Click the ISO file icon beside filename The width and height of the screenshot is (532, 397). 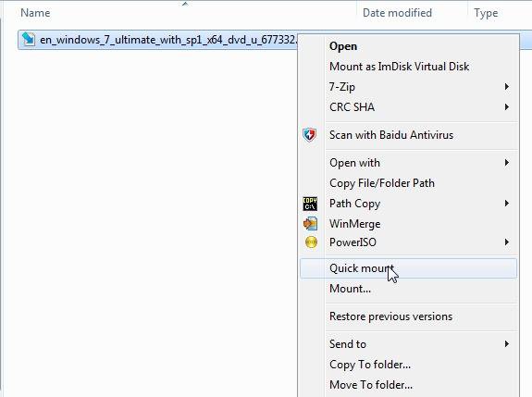click(x=29, y=40)
